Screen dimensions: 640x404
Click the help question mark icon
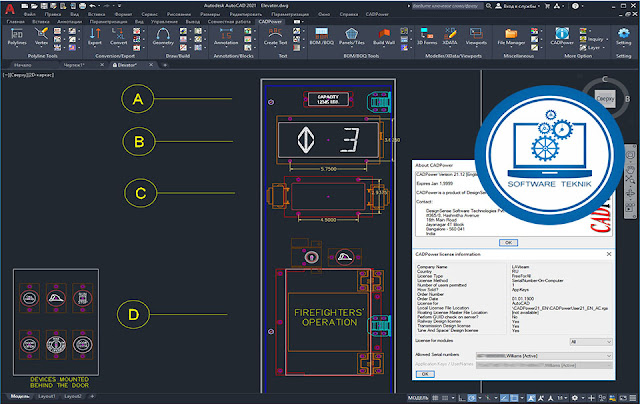575,6
